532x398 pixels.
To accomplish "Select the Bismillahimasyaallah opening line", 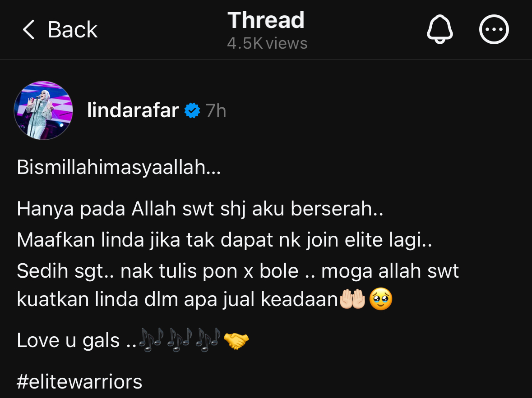I will (119, 167).
